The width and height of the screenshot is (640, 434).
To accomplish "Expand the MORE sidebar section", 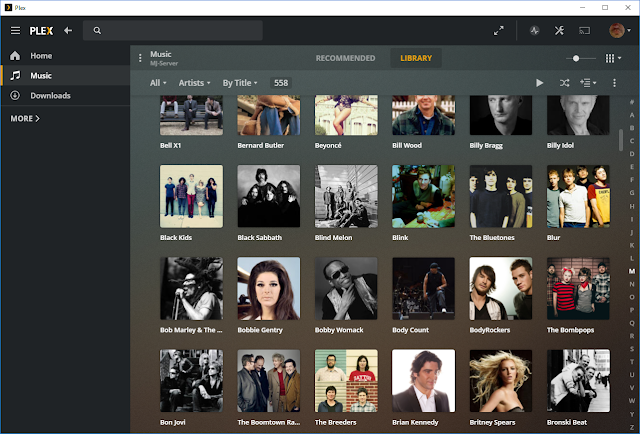I will pyautogui.click(x=25, y=118).
